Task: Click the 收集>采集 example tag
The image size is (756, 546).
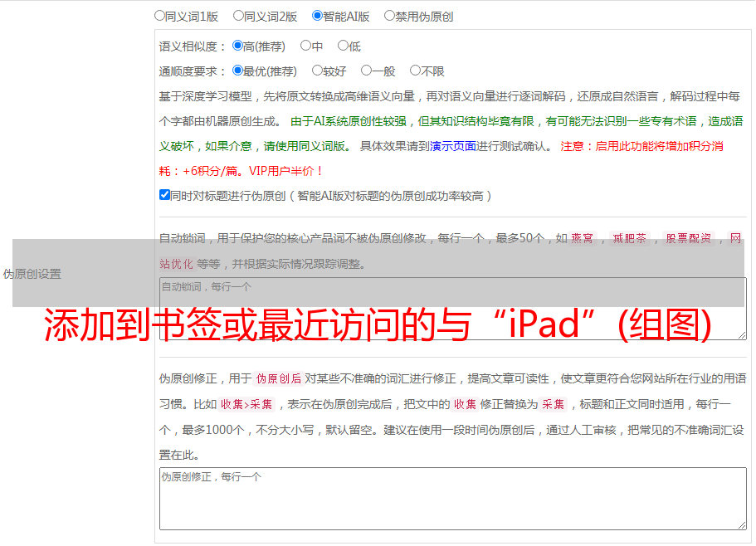Action: (246, 404)
